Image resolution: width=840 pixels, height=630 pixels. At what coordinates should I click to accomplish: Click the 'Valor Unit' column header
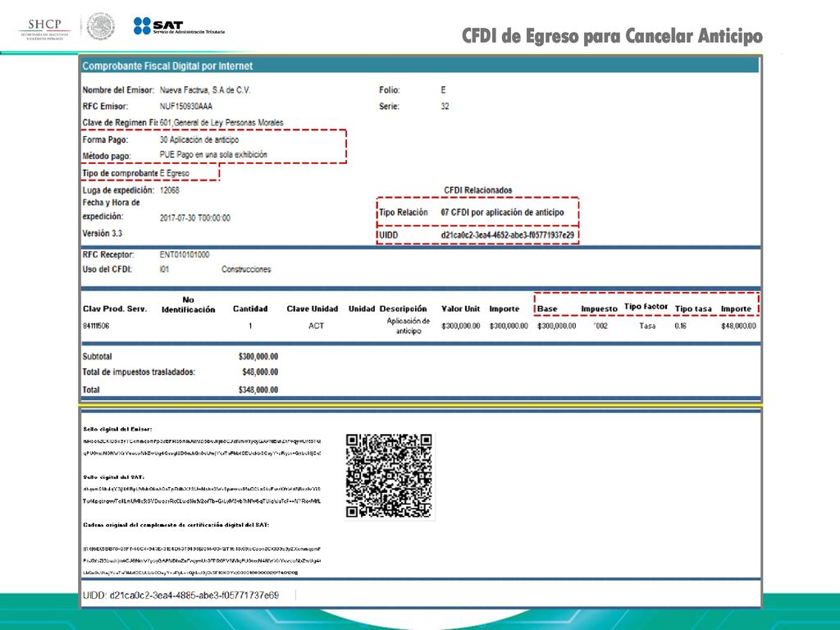click(461, 309)
